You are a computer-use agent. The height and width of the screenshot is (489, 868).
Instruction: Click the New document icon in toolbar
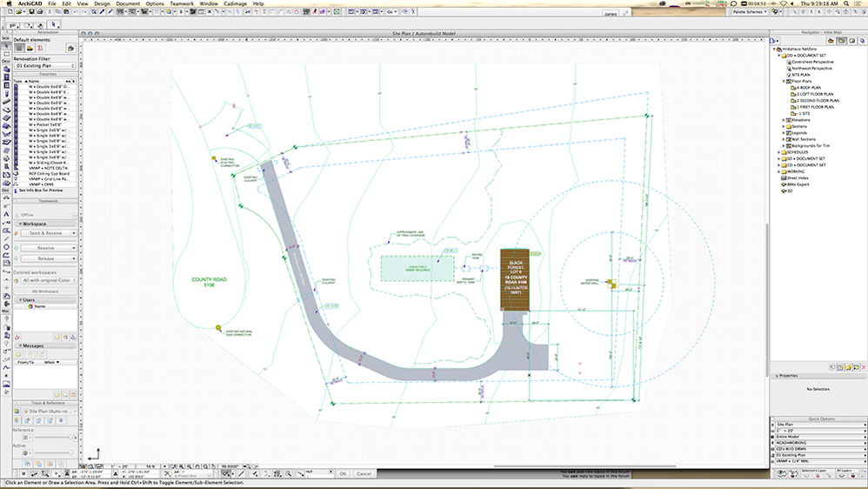[10, 11]
